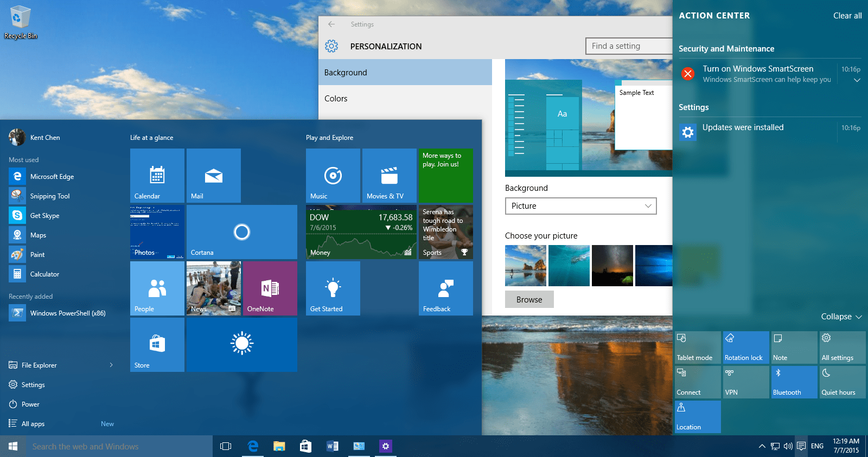
Task: Open the Store tile
Action: point(157,345)
